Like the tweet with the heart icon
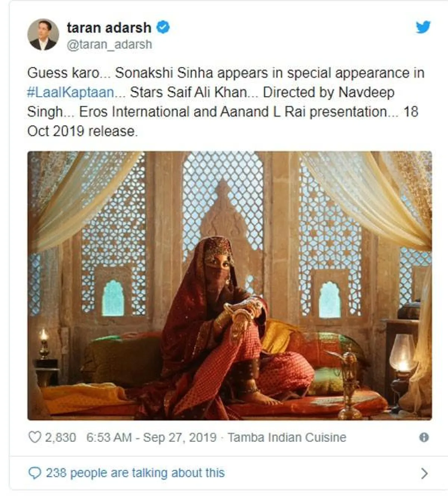 point(34,437)
